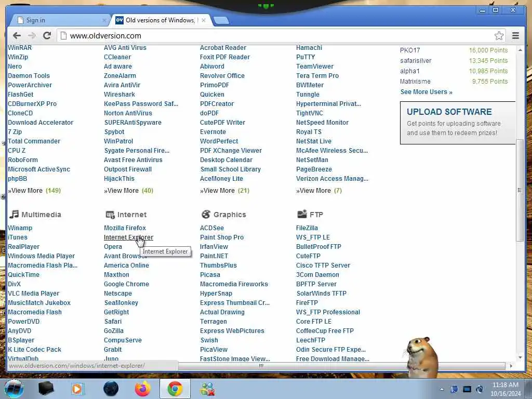This screenshot has height=399, width=532.
Task: Open the VLC Media Player link
Action: 34,294
